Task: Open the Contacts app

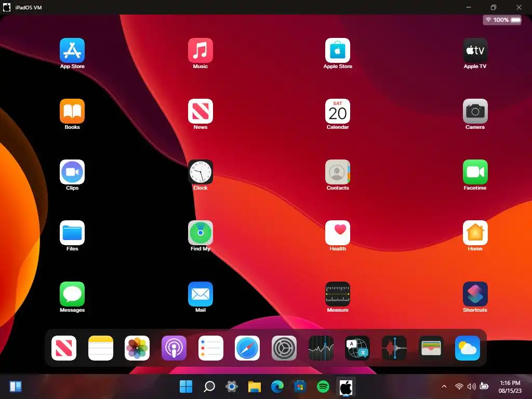Action: coord(338,172)
